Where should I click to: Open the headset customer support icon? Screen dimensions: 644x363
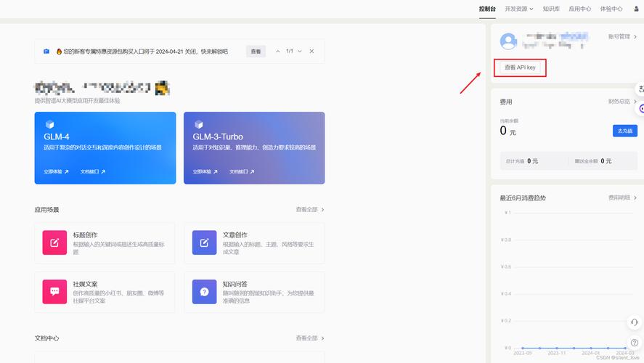[635, 322]
